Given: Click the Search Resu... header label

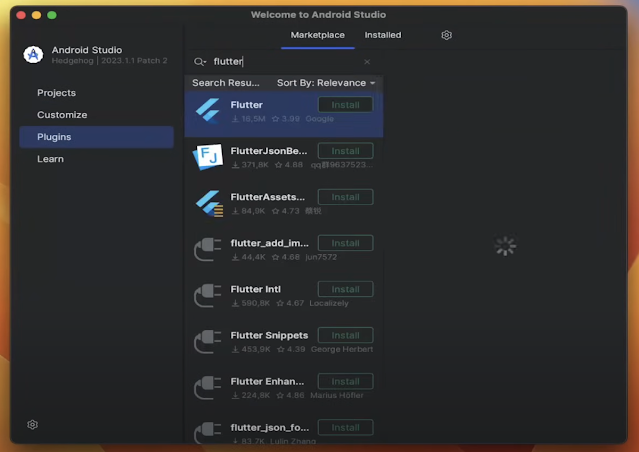Looking at the screenshot, I should click(226, 83).
